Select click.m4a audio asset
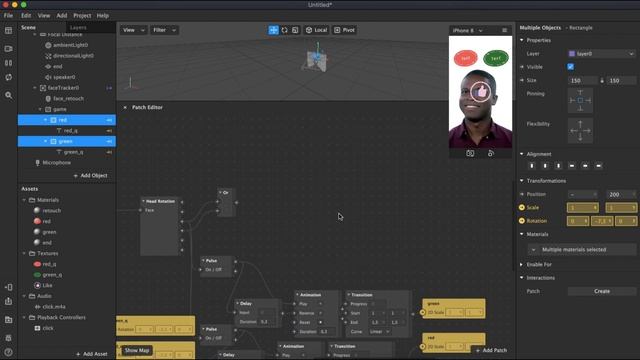This screenshot has width=640, height=360. click(55, 307)
